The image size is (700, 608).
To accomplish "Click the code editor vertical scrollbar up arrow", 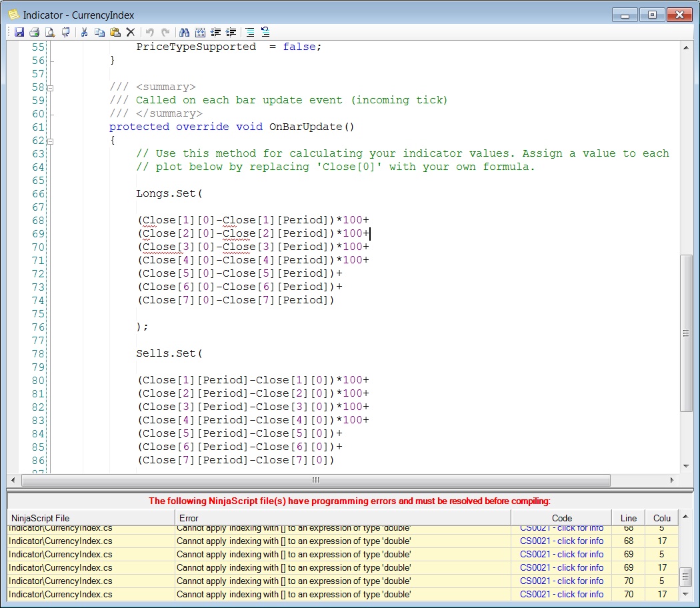I will [686, 47].
